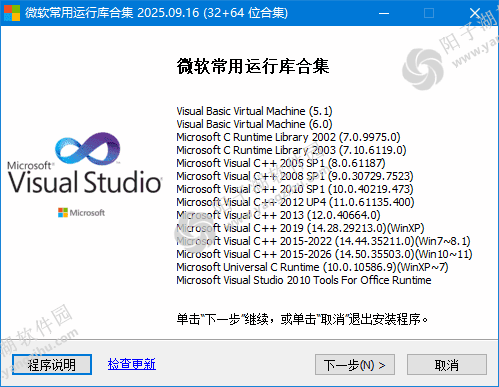Select Microsoft Visual C++ 2013 line

tap(278, 215)
